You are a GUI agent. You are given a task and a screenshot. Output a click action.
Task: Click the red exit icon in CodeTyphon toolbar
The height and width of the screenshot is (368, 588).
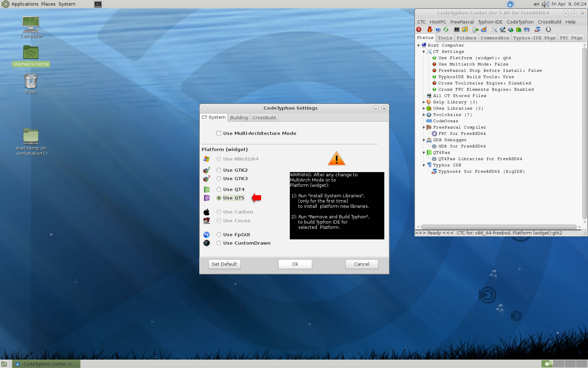point(419,29)
